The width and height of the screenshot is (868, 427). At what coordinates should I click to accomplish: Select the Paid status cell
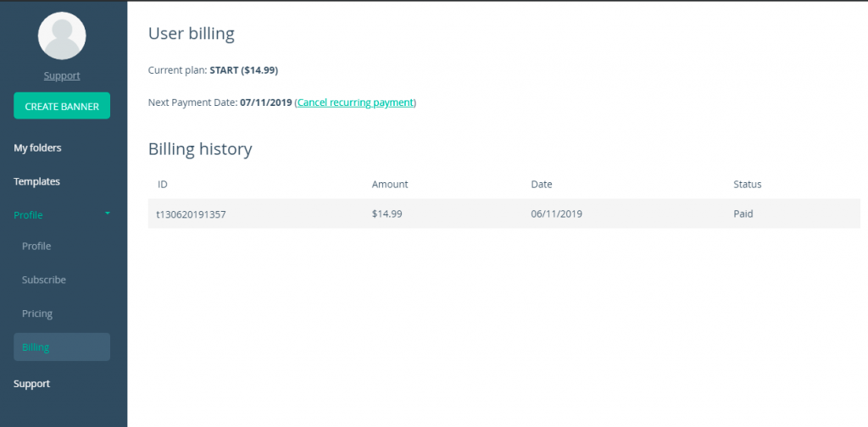[x=743, y=213]
